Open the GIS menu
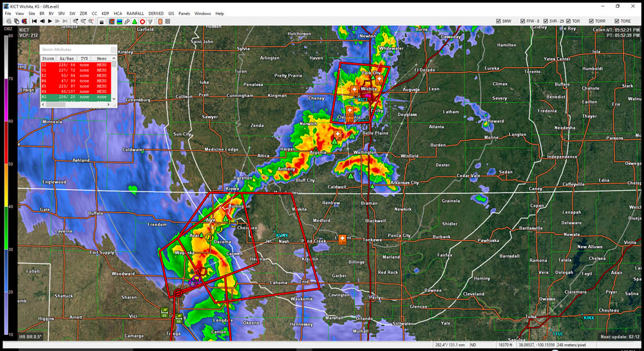Viewport: 644px width, 351px height. pyautogui.click(x=171, y=13)
